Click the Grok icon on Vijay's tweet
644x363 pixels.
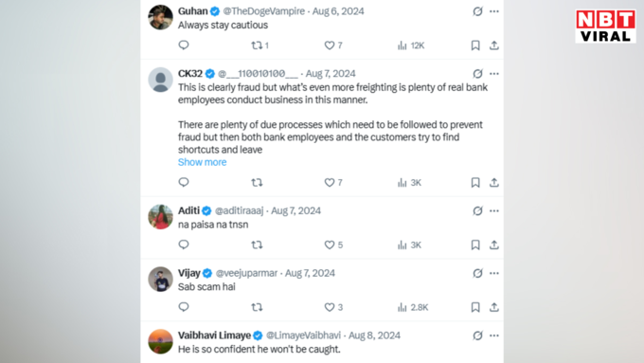pyautogui.click(x=477, y=273)
